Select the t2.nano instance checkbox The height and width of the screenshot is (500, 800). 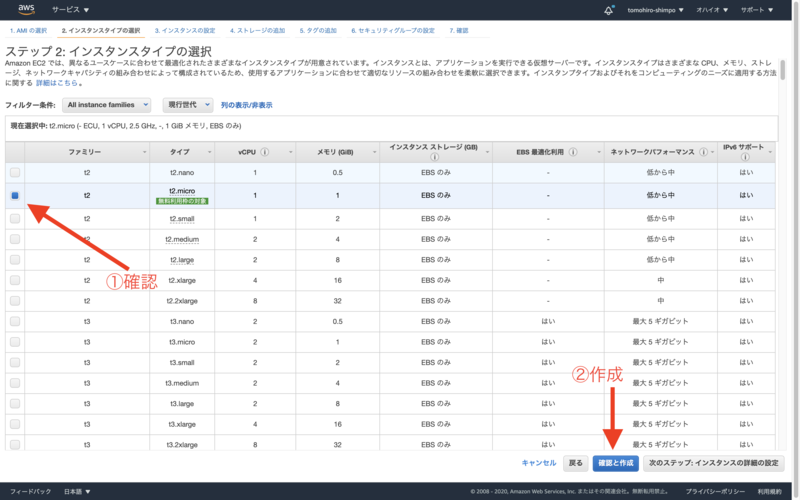(15, 172)
